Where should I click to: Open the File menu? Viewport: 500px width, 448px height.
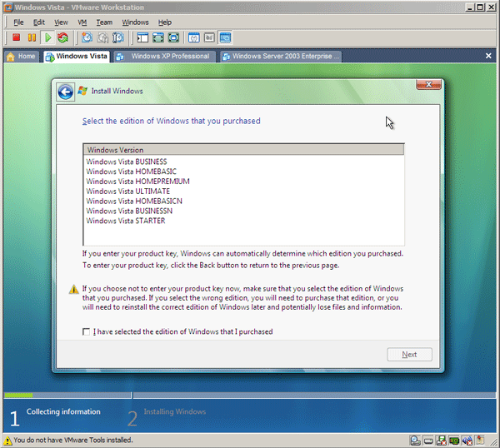18,22
